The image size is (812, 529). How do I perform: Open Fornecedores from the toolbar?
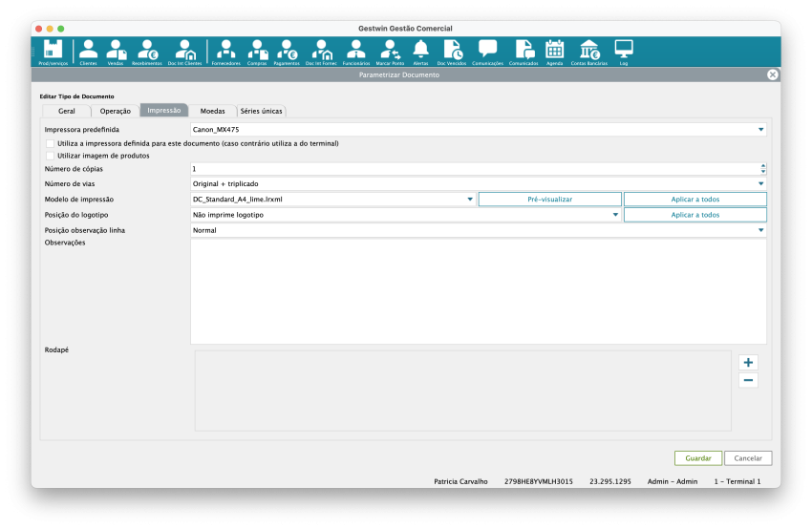coord(225,51)
